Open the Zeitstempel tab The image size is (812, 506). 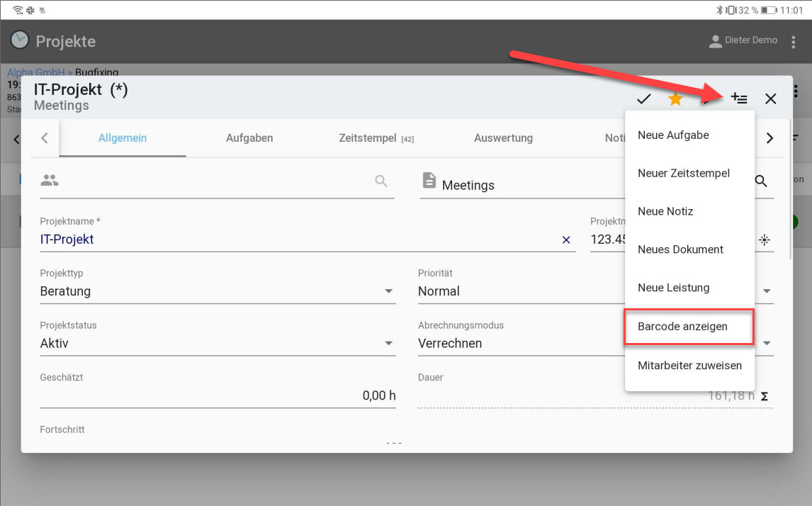[x=376, y=138]
